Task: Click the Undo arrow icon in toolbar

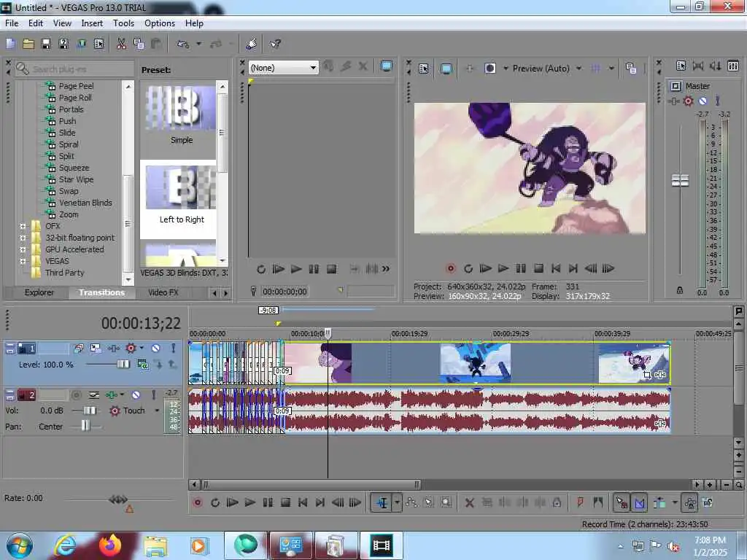Action: [x=182, y=44]
